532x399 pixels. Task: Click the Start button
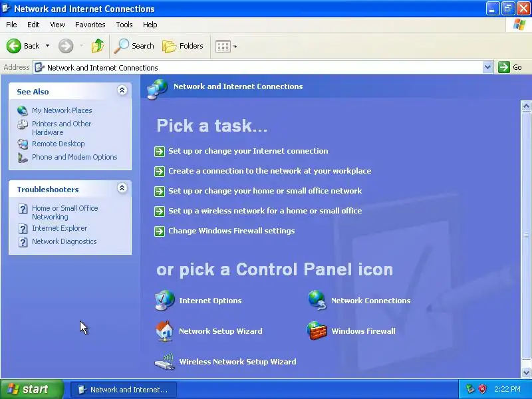[32, 389]
